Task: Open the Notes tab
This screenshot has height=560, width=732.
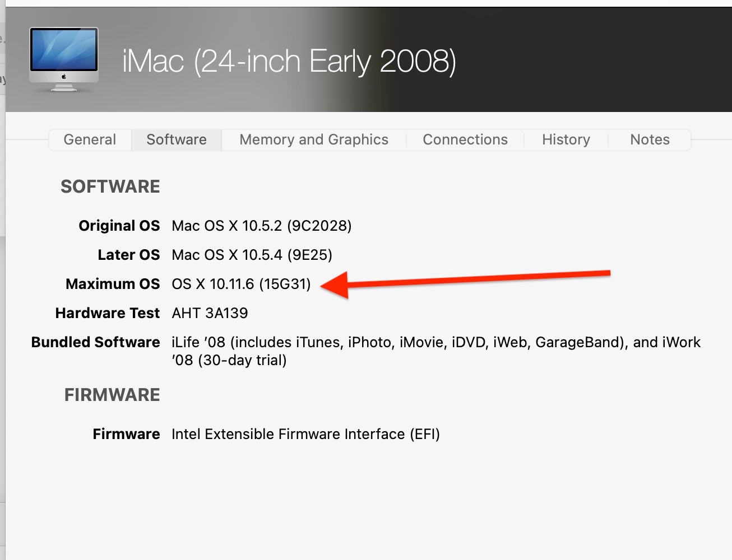Action: [650, 139]
